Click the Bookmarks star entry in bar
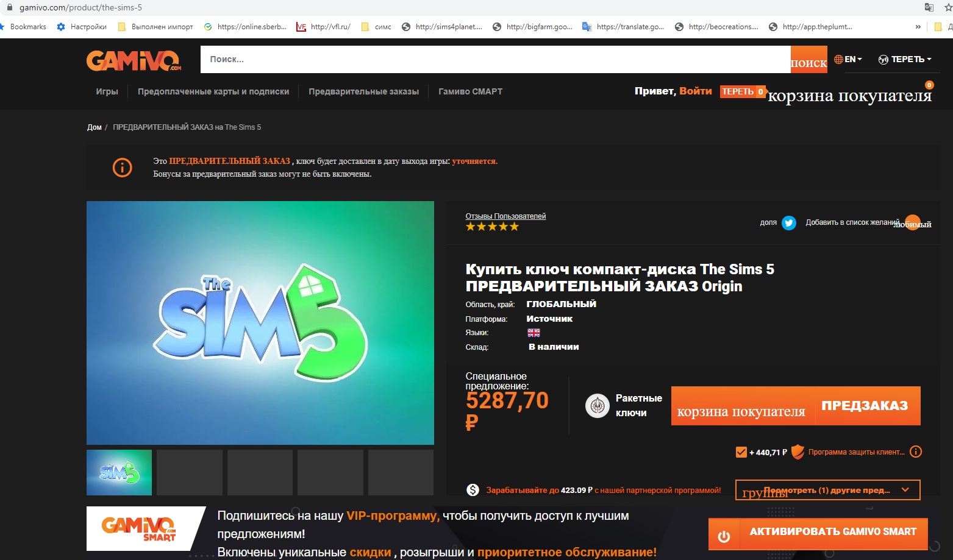 click(24, 27)
